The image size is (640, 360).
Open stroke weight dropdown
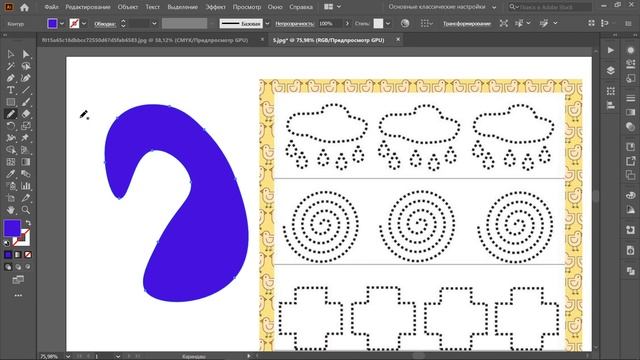154,24
